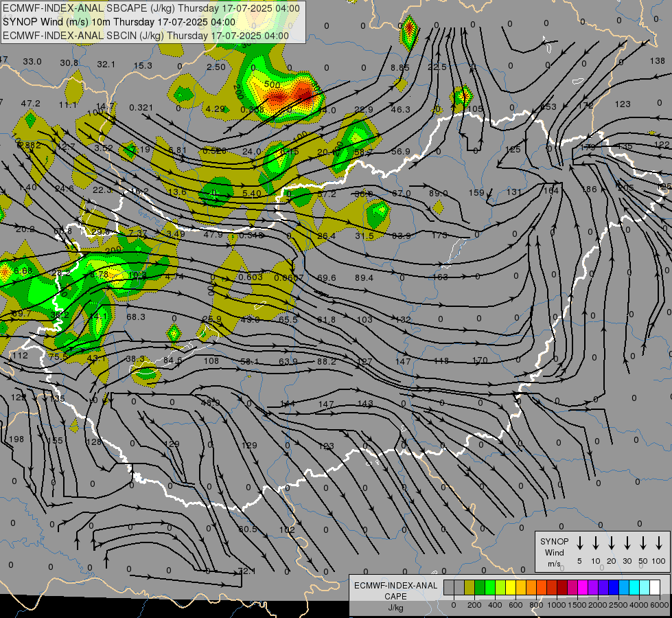This screenshot has height=618, width=672.
Task: Click the 33.0 value near the top left
Action: click(32, 62)
